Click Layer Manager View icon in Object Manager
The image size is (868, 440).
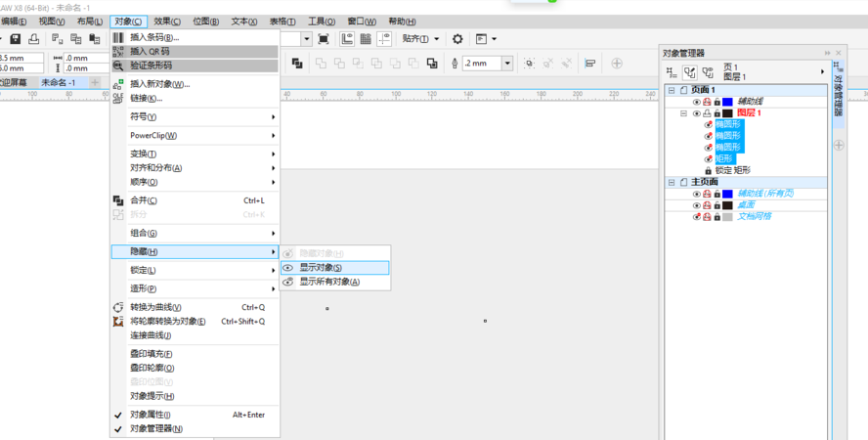point(709,71)
